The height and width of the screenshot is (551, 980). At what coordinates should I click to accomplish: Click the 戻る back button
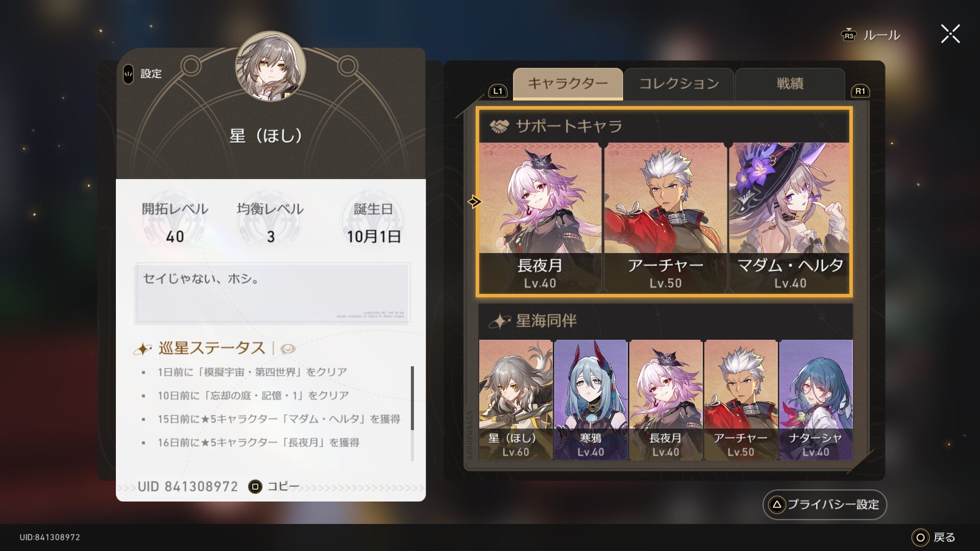(934, 537)
